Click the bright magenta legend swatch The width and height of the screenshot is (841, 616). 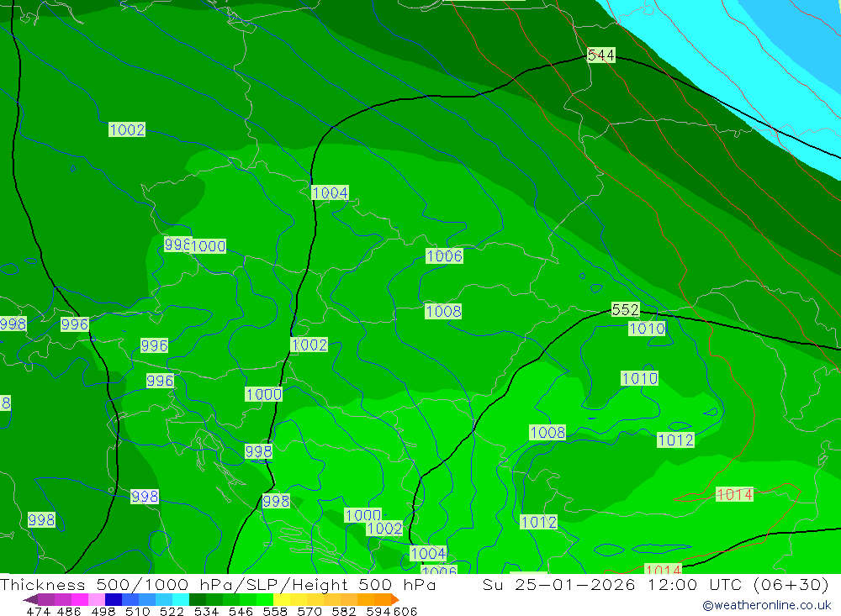tap(79, 599)
